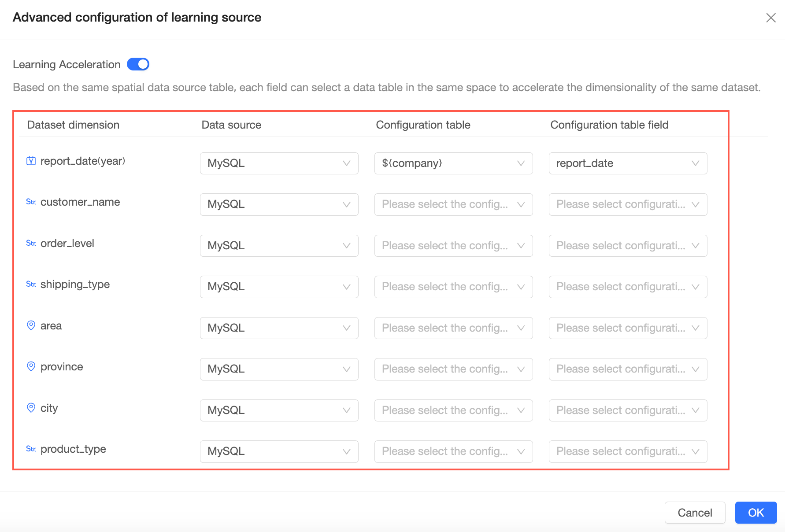Select configuration table for province row

[454, 369]
